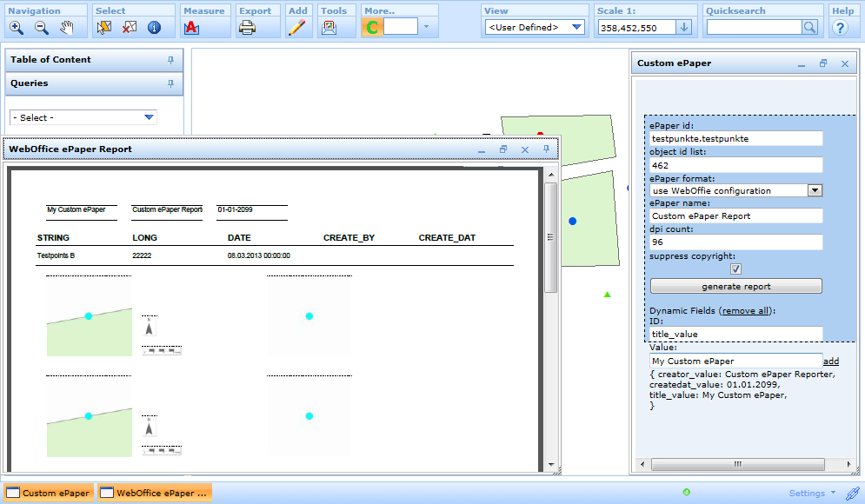Open the ePaper format dropdown

pos(813,190)
